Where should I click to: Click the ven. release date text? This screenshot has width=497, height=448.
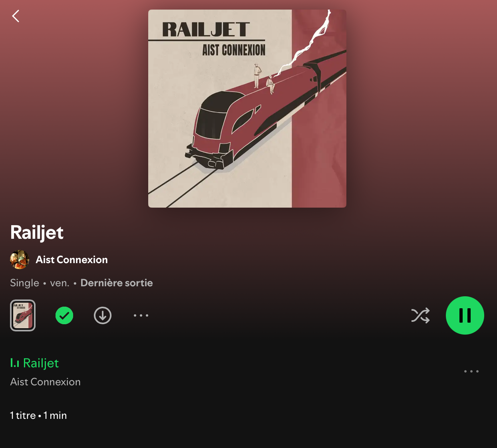(60, 283)
